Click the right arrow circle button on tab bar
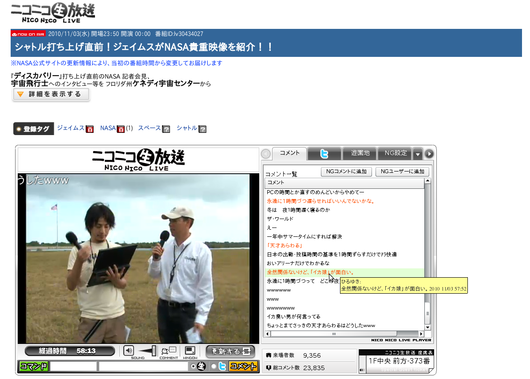 [429, 154]
